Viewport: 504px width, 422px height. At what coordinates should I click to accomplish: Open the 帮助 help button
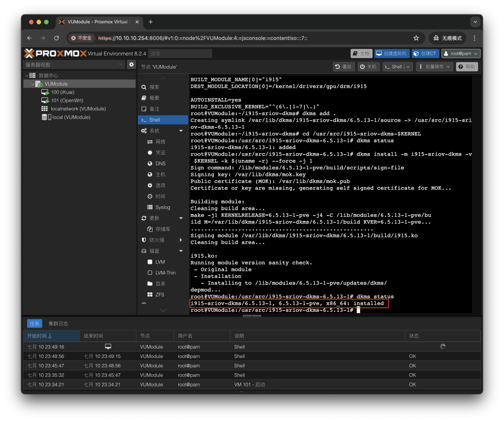[467, 66]
